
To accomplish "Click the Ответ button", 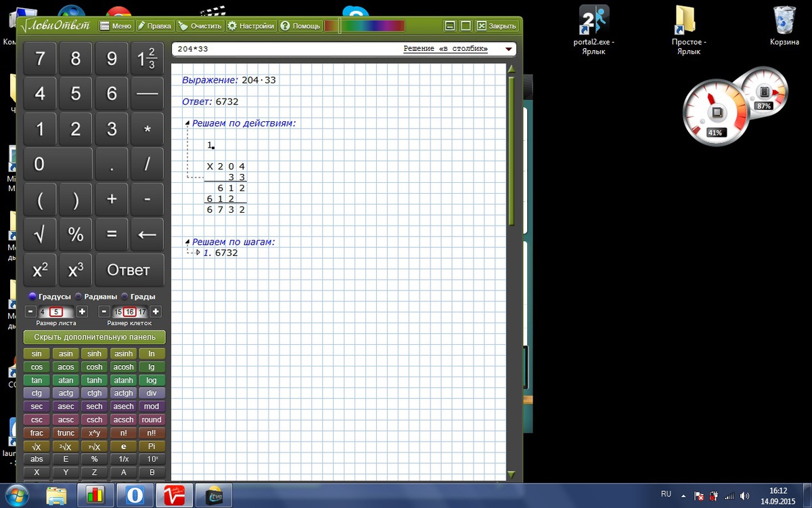I will [129, 270].
